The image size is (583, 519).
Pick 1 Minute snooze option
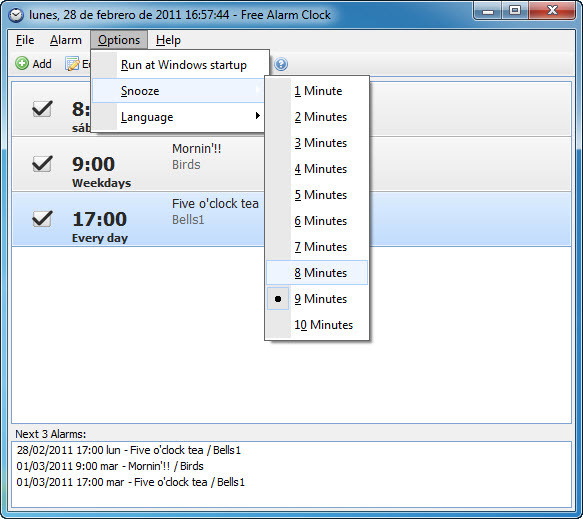coord(317,91)
